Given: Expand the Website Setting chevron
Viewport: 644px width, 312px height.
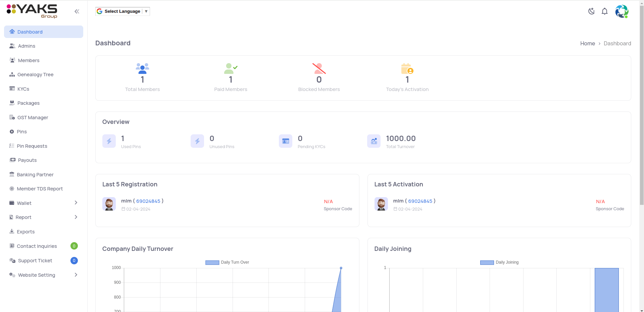Looking at the screenshot, I should click(x=76, y=275).
